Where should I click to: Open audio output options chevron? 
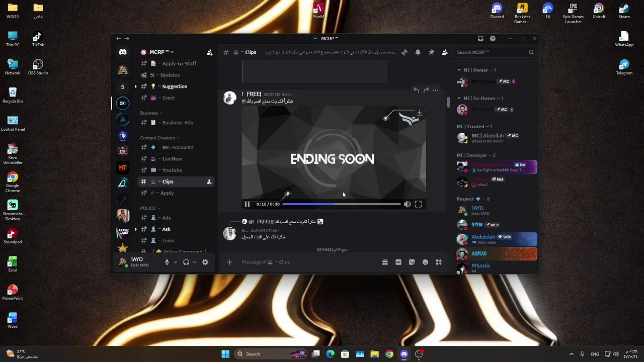click(x=194, y=262)
